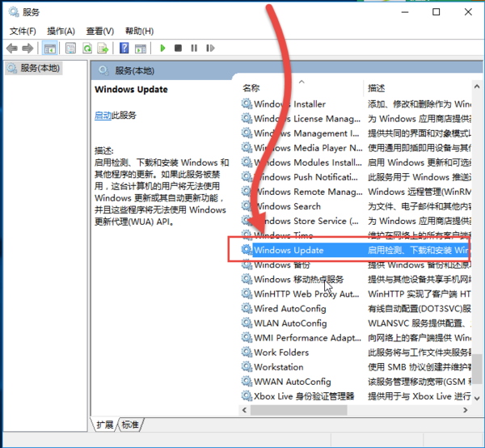Click gear icon beside Workstation service
The height and width of the screenshot is (448, 485).
[x=247, y=366]
